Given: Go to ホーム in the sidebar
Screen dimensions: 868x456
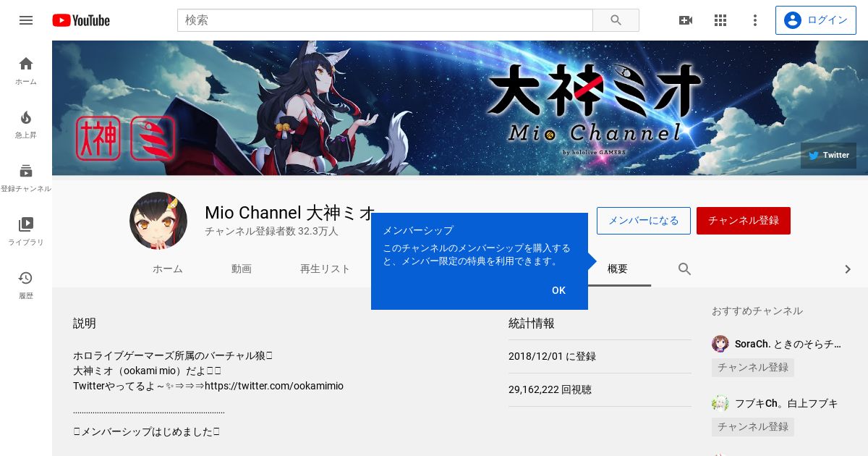Looking at the screenshot, I should (26, 71).
